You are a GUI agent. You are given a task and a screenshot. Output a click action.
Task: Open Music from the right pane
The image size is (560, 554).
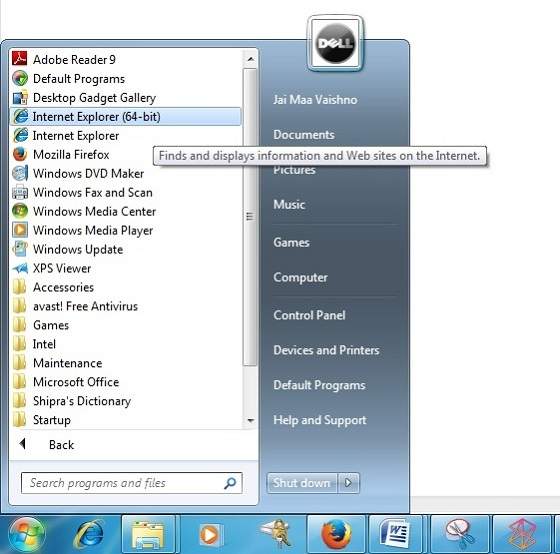point(289,205)
